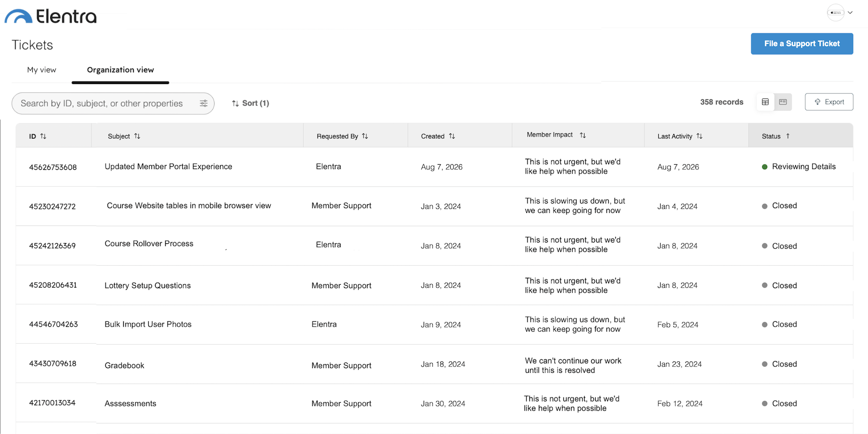Screen dimensions: 868x434
Task: Open Bulk Import User Photos ticket
Action: coord(148,324)
